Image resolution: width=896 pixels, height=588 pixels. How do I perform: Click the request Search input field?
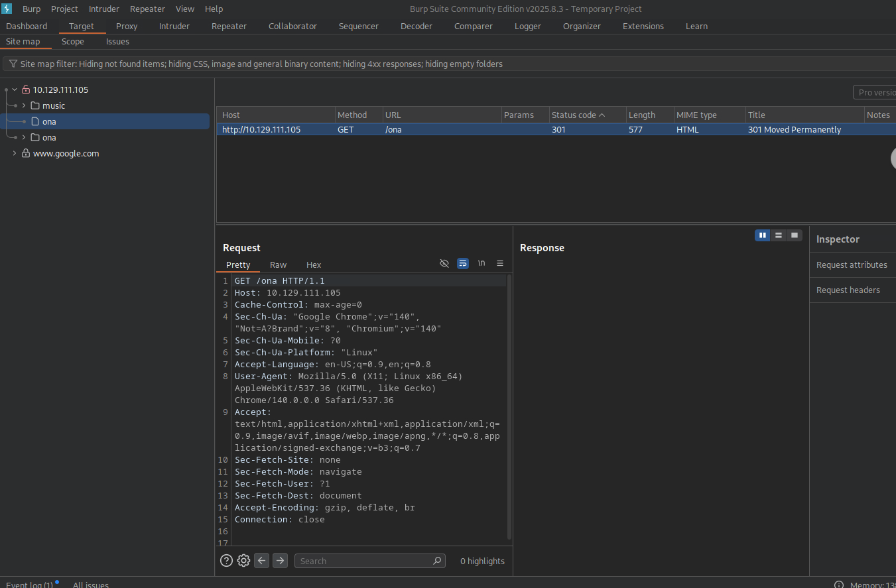click(x=365, y=561)
